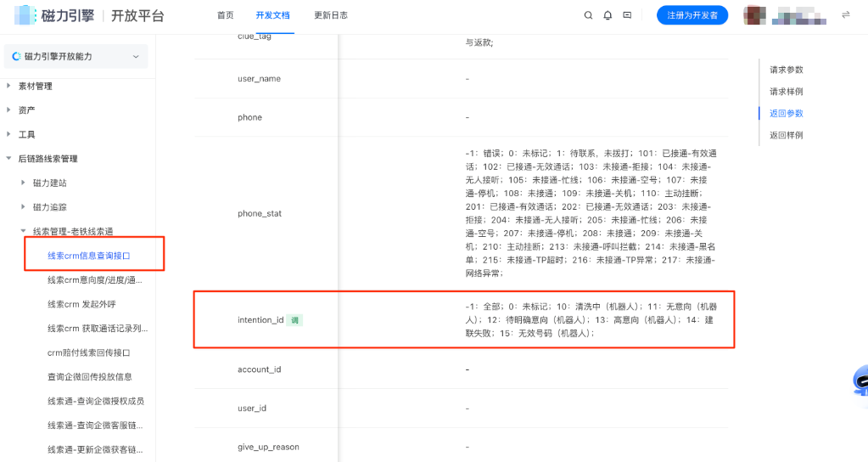Open the notification bell

[x=608, y=15]
